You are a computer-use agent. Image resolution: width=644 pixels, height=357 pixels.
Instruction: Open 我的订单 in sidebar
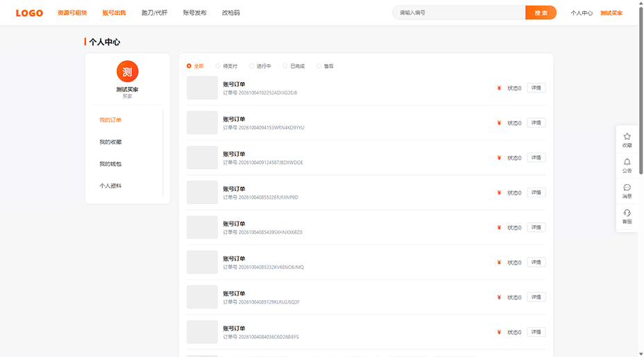[110, 120]
